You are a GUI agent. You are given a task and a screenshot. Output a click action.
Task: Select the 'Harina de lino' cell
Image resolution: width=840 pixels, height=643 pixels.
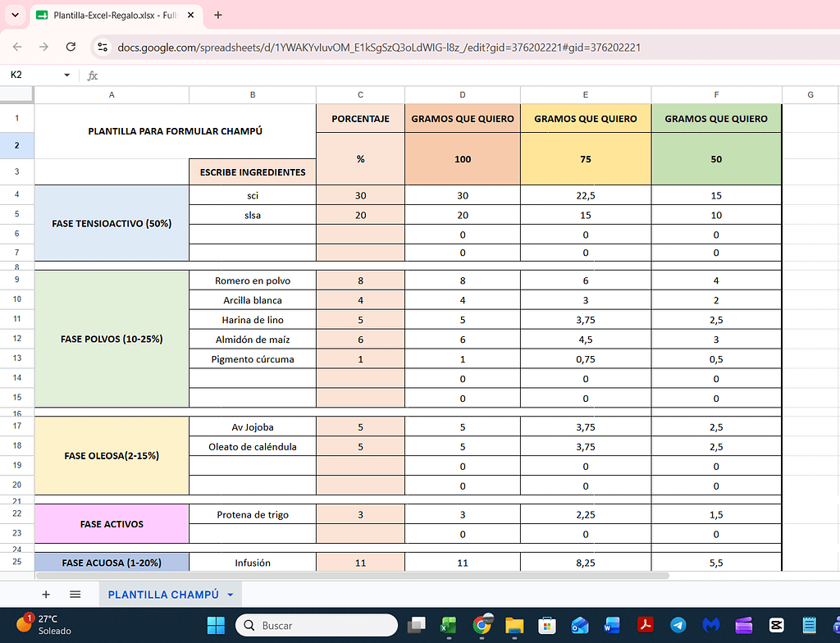253,320
